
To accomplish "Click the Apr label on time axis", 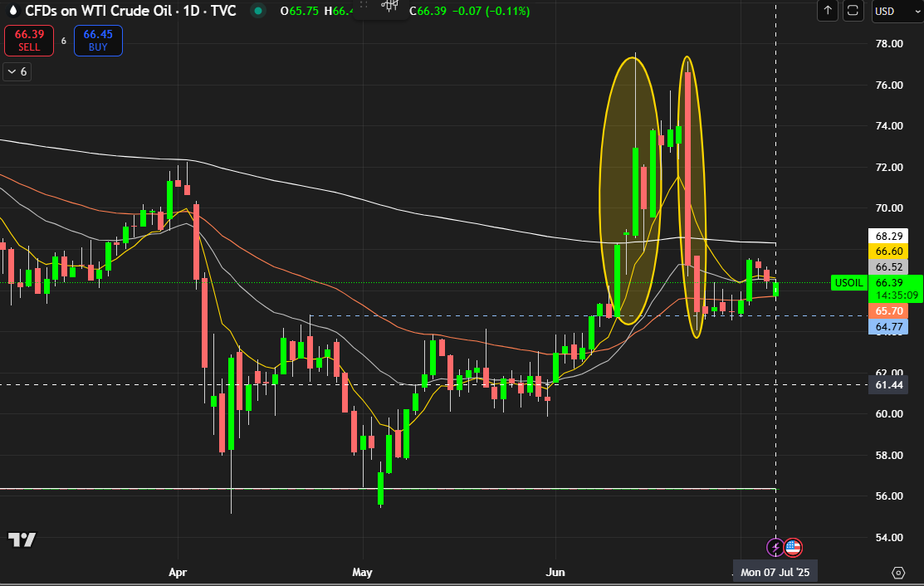I will tap(178, 573).
